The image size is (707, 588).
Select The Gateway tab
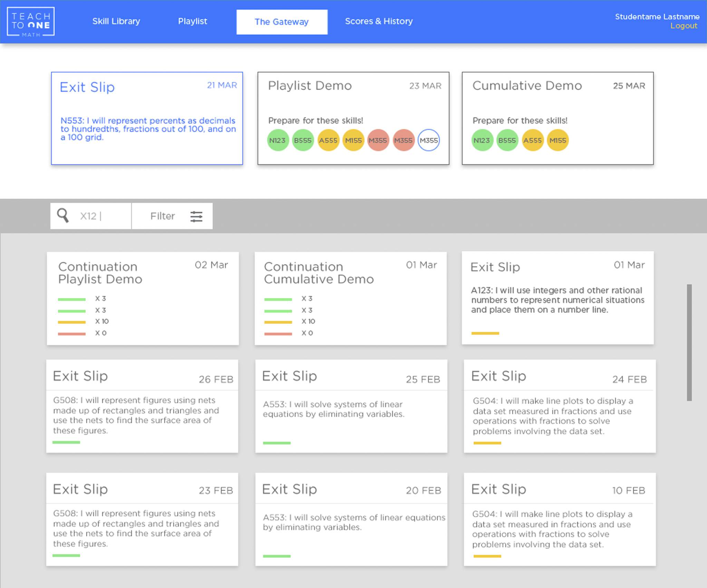pyautogui.click(x=282, y=22)
